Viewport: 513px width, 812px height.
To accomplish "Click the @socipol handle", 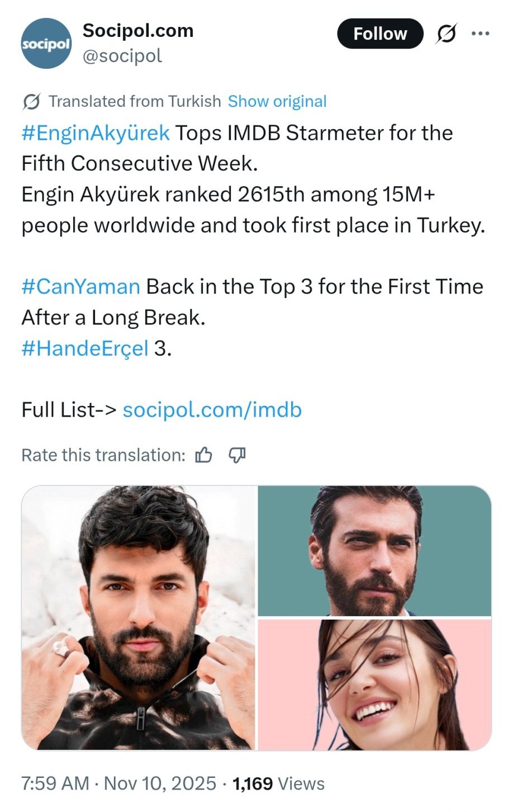I will pyautogui.click(x=122, y=56).
